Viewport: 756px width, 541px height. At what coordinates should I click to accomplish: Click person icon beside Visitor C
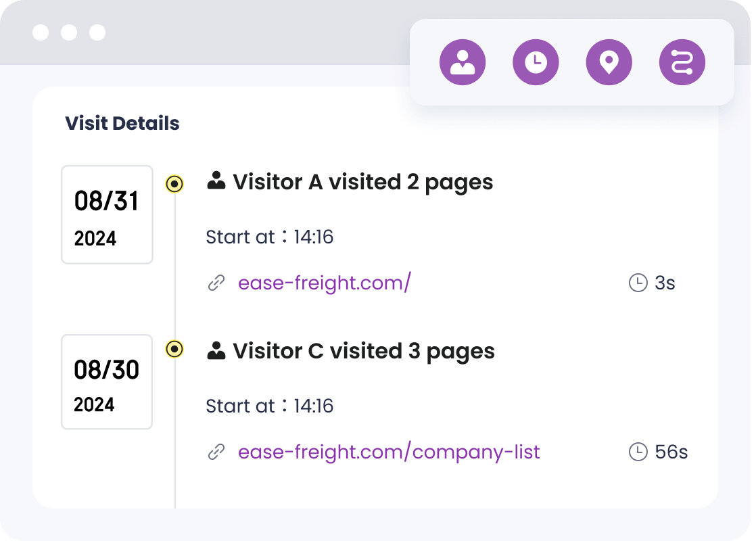pyautogui.click(x=216, y=350)
